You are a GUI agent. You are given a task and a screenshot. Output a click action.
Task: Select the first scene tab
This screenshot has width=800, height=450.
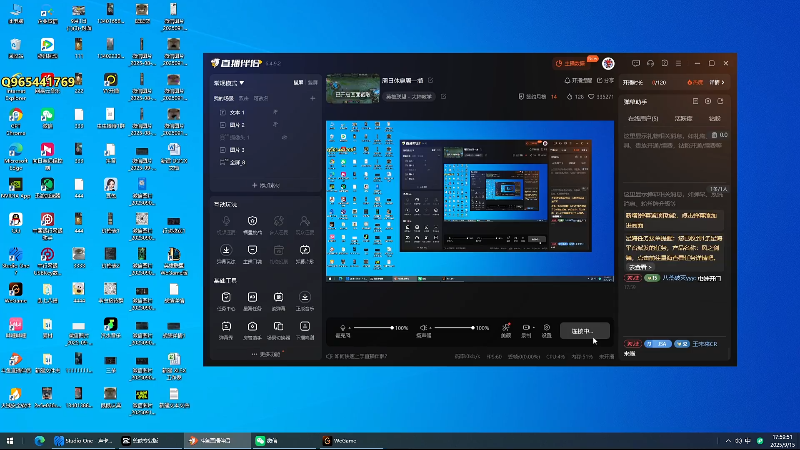(223, 98)
